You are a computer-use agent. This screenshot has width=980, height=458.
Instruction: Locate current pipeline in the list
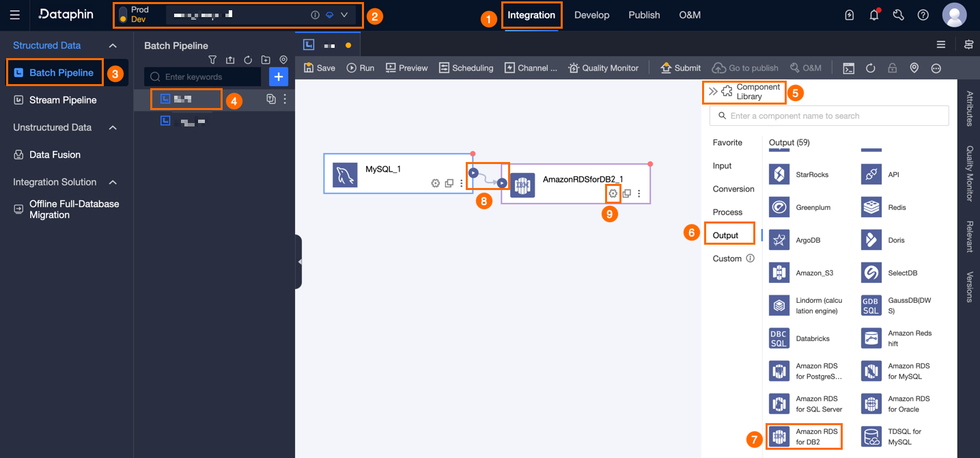click(283, 60)
